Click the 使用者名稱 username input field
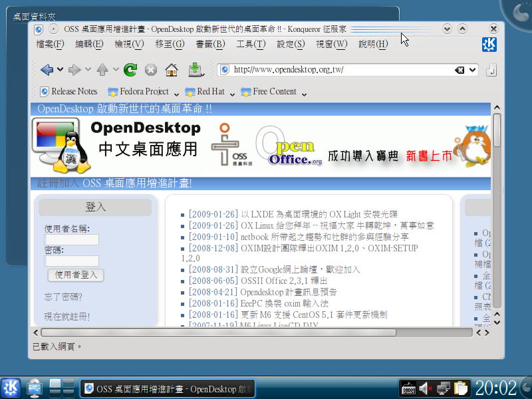This screenshot has height=399, width=532. pyautogui.click(x=72, y=239)
